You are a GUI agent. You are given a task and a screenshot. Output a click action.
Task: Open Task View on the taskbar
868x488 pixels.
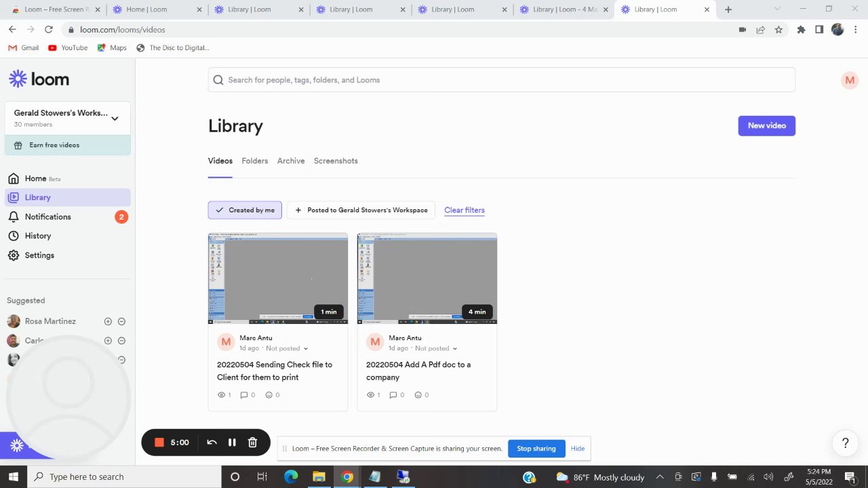pyautogui.click(x=262, y=477)
